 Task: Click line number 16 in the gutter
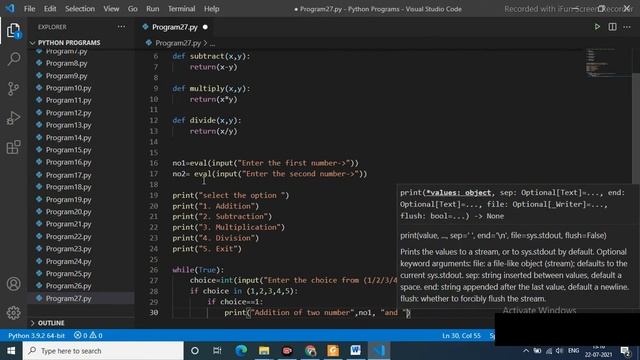point(153,163)
